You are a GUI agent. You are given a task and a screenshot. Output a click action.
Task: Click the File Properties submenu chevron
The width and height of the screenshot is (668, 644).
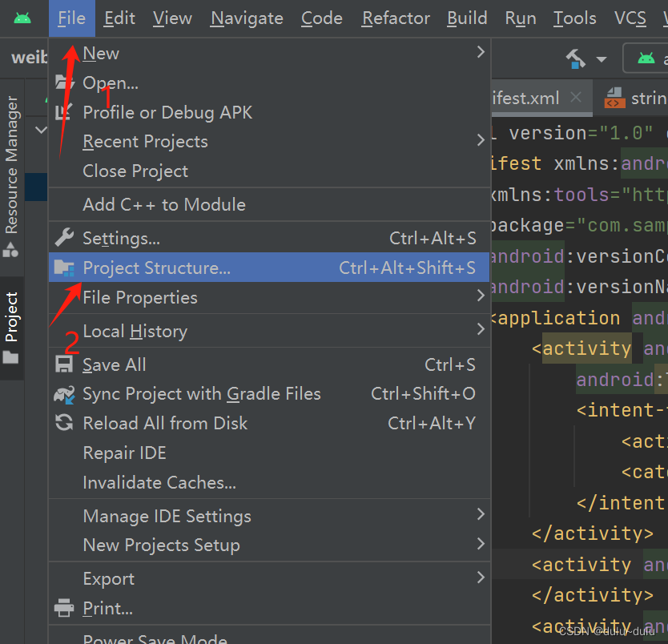tap(481, 295)
